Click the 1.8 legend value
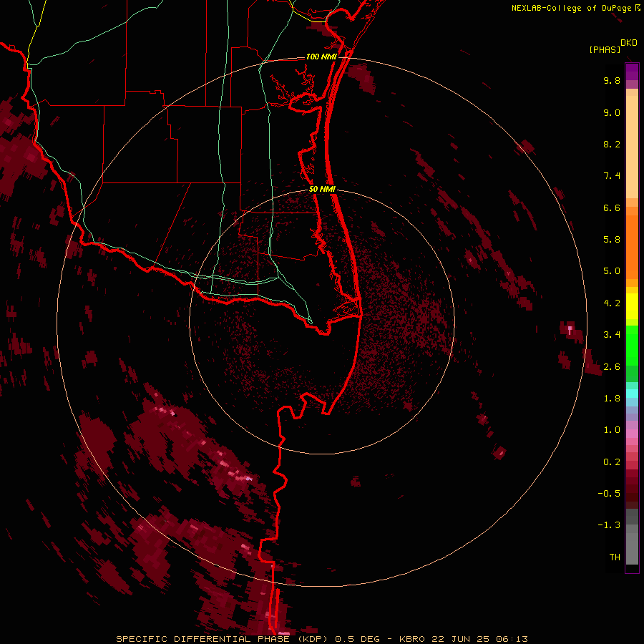 click(x=612, y=399)
